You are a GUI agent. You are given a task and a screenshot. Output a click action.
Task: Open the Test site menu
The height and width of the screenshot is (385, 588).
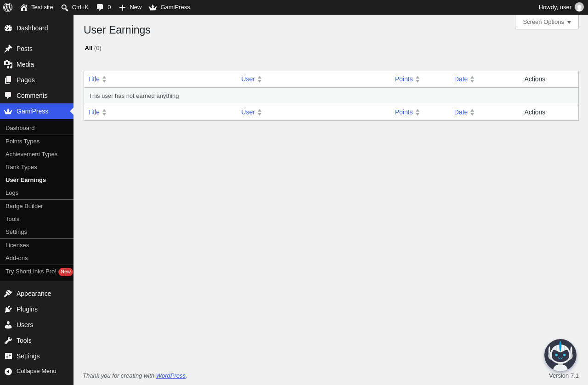point(37,7)
